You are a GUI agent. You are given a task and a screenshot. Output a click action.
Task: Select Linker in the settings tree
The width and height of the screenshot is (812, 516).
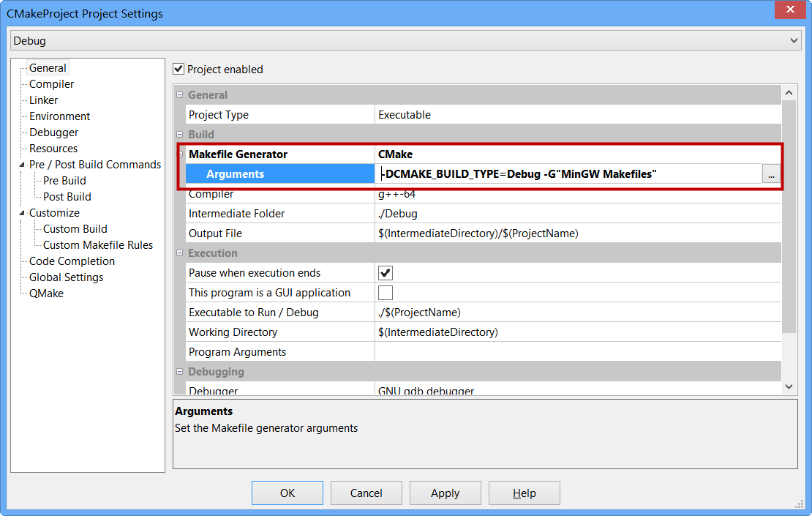(43, 100)
